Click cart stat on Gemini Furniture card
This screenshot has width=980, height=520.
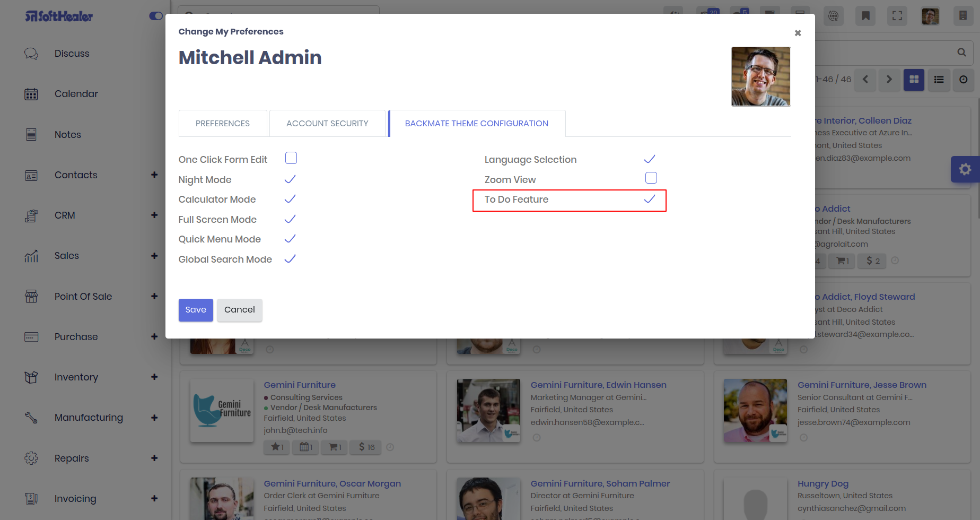(335, 447)
